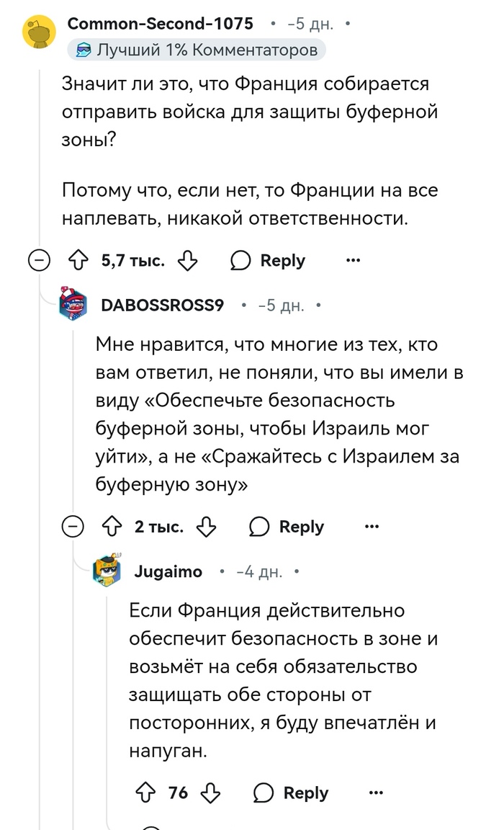
Task: Open Common-Second-1075's avatar profile
Action: pyautogui.click(x=39, y=32)
